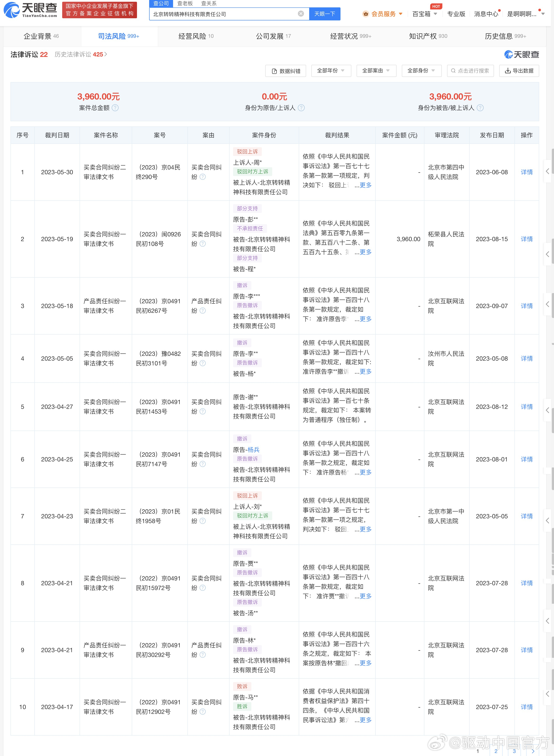
Task: Clear the search box text
Action: (x=301, y=14)
